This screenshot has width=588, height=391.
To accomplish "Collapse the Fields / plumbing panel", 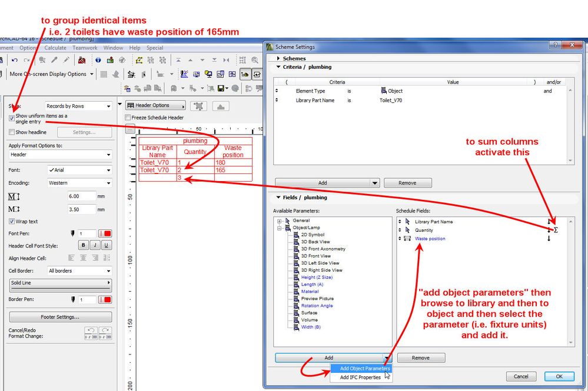I will (x=278, y=198).
